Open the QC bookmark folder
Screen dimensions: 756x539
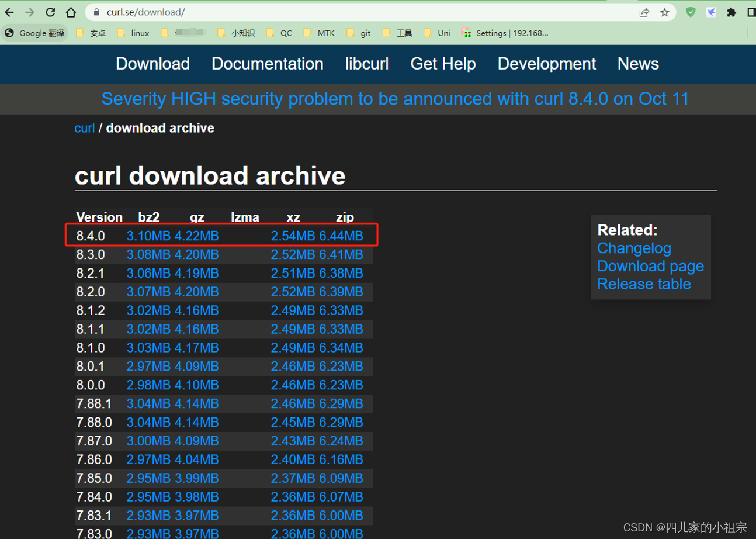point(279,33)
